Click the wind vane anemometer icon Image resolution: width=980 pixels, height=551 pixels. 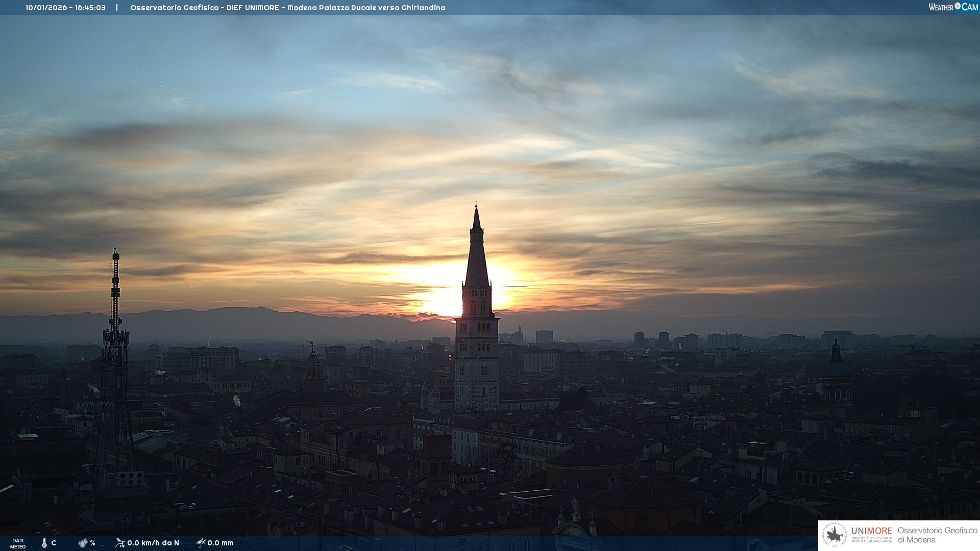[x=120, y=542]
